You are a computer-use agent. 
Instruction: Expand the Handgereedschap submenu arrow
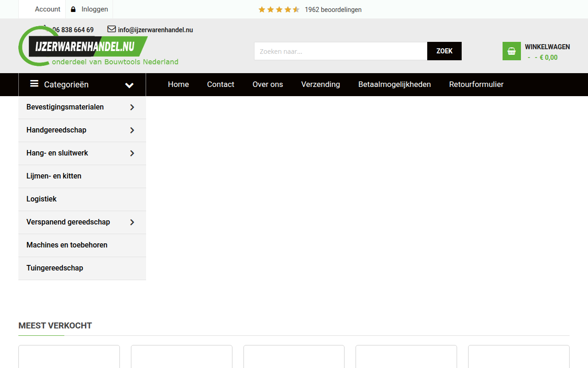[132, 130]
